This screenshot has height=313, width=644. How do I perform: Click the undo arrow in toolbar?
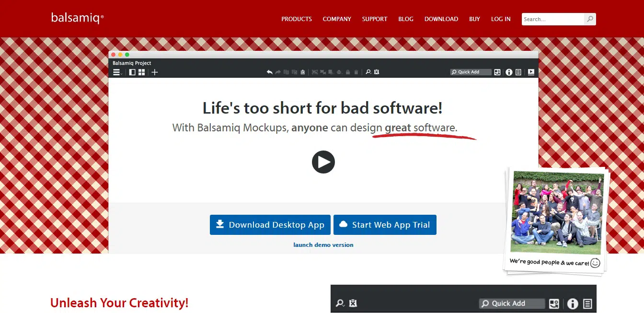click(x=270, y=72)
